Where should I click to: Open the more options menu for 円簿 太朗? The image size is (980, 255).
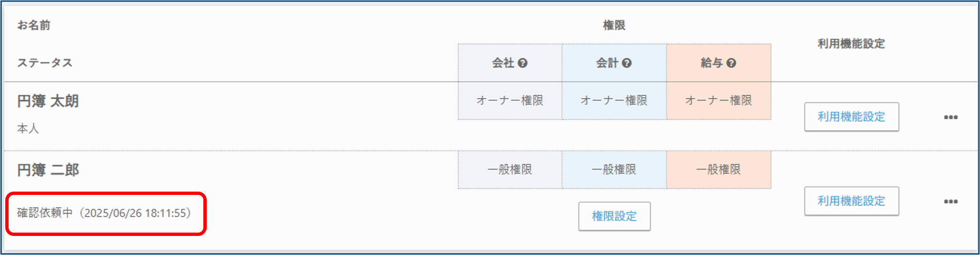tap(950, 117)
